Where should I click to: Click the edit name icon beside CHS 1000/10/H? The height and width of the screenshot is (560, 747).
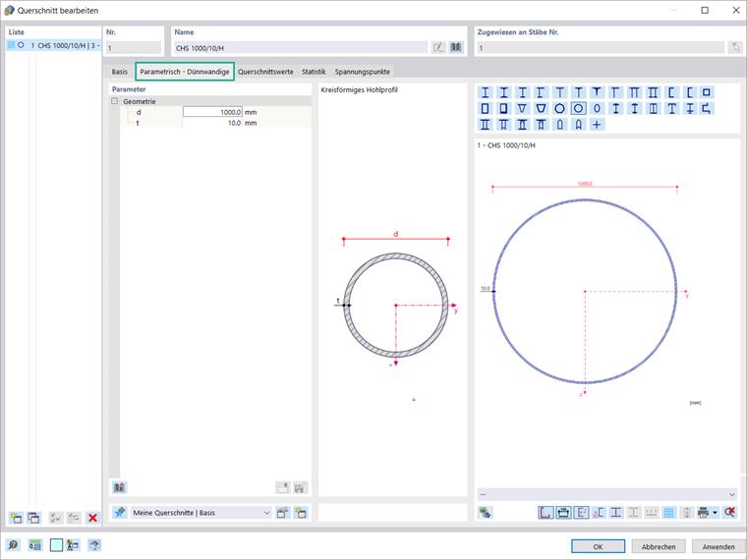pyautogui.click(x=438, y=47)
